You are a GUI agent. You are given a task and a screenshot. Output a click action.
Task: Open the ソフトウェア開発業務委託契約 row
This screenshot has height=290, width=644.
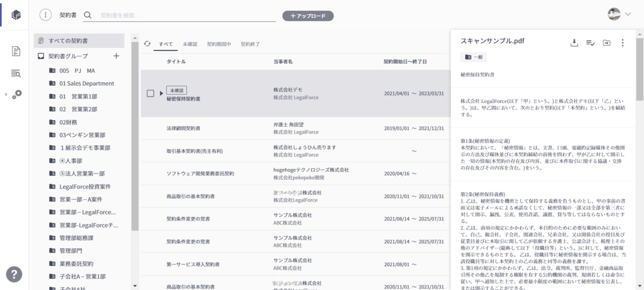295,174
